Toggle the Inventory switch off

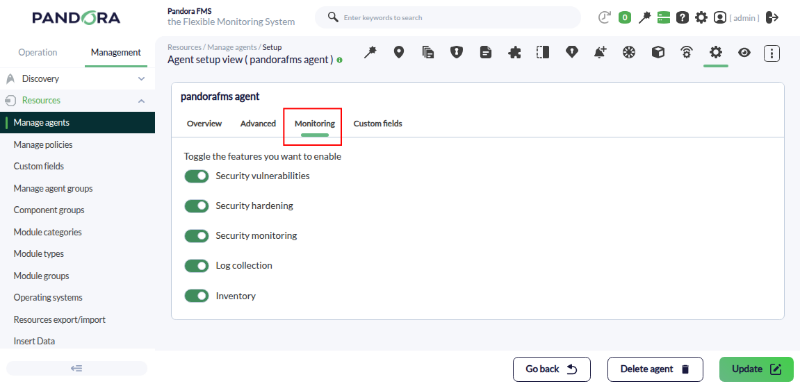[x=196, y=296]
